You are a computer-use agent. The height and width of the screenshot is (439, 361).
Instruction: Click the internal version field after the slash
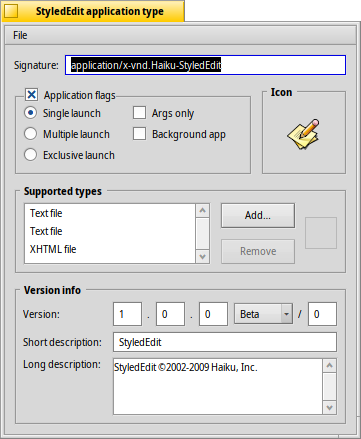click(x=322, y=314)
